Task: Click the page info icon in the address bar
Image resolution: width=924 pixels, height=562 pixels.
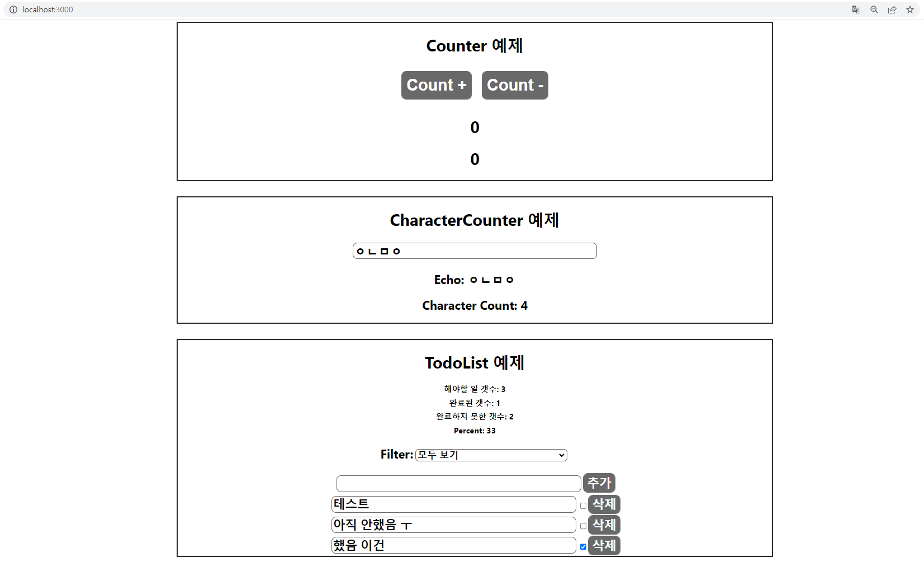Action: tap(13, 10)
